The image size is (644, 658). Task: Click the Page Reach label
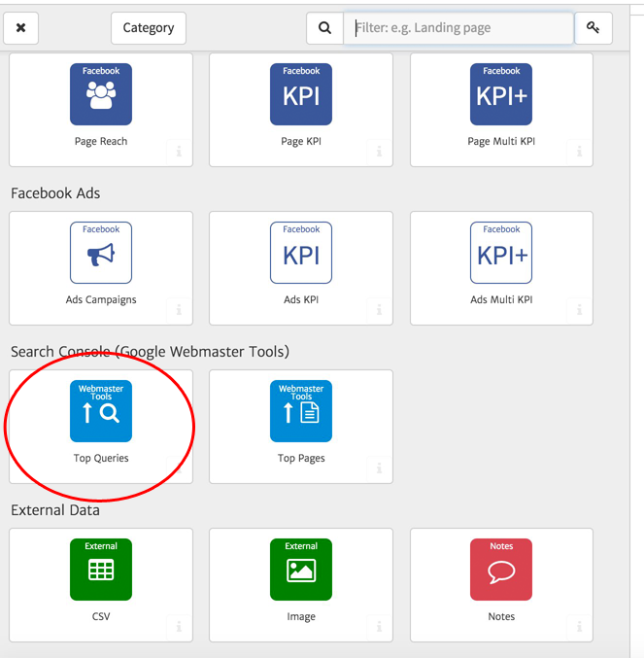[x=101, y=142]
